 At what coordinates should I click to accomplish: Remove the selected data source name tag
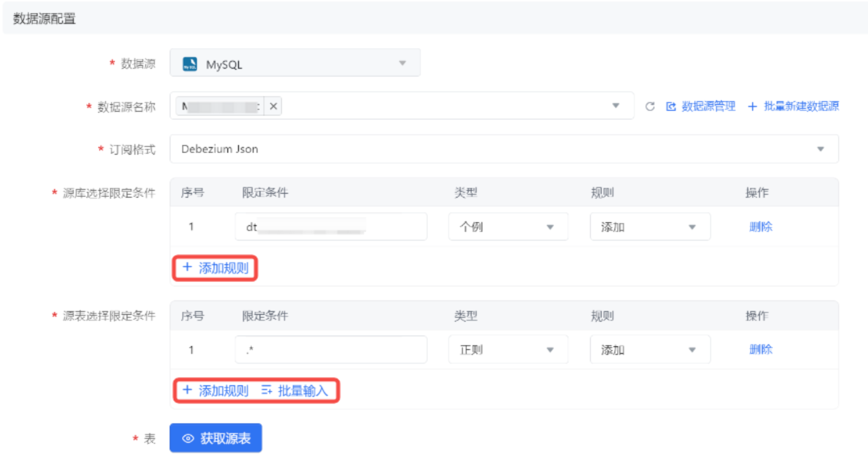(273, 106)
